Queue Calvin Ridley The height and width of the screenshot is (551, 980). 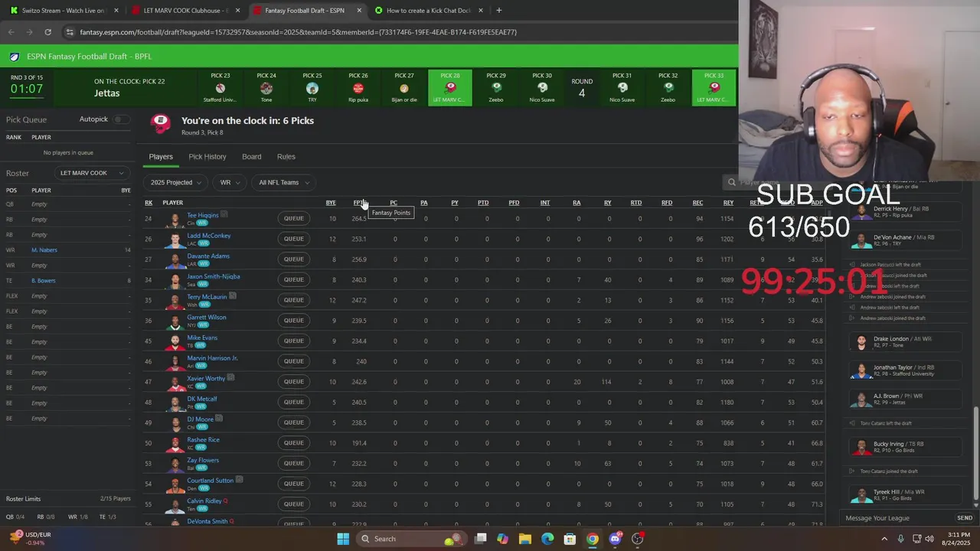pyautogui.click(x=294, y=504)
